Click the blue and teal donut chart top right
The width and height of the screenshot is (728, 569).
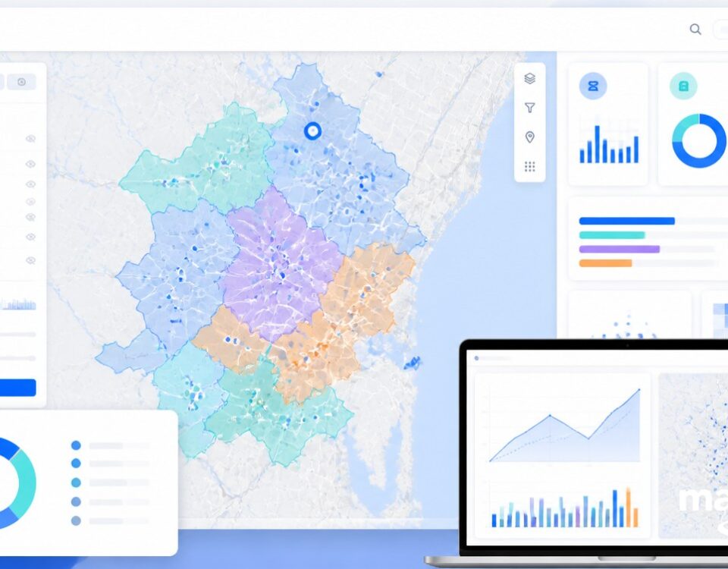click(x=698, y=141)
